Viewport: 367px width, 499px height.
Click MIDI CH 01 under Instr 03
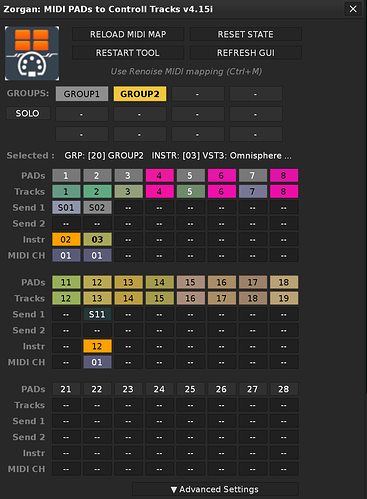[97, 256]
